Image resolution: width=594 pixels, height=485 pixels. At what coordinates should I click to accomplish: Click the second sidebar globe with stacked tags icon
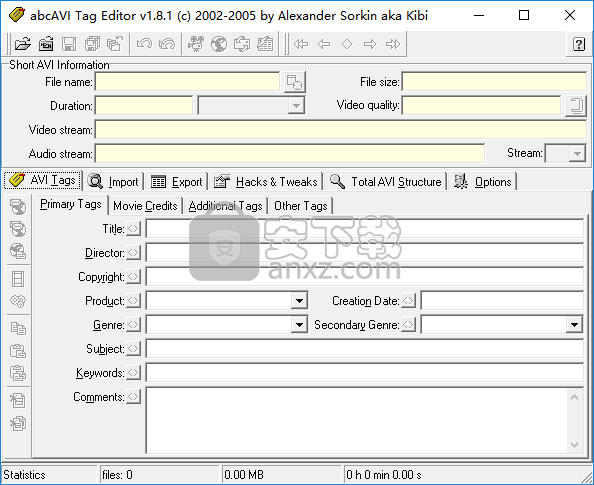coord(18,229)
